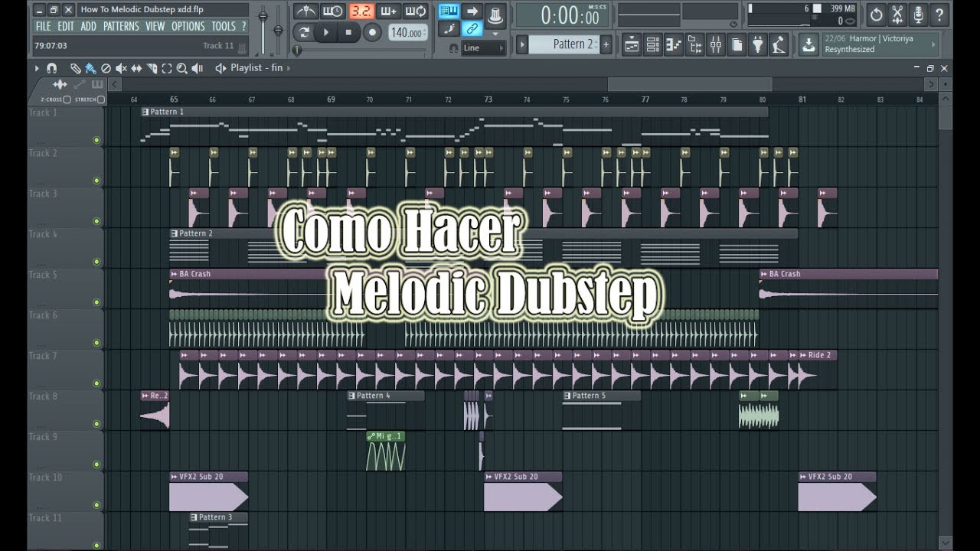
Task: Toggle Track 1 mute switch
Action: click(x=96, y=140)
